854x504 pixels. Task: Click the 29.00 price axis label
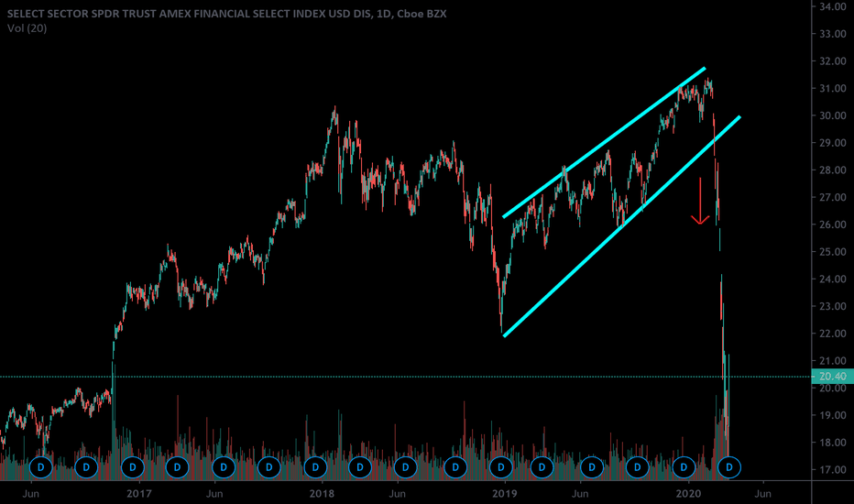tap(833, 143)
